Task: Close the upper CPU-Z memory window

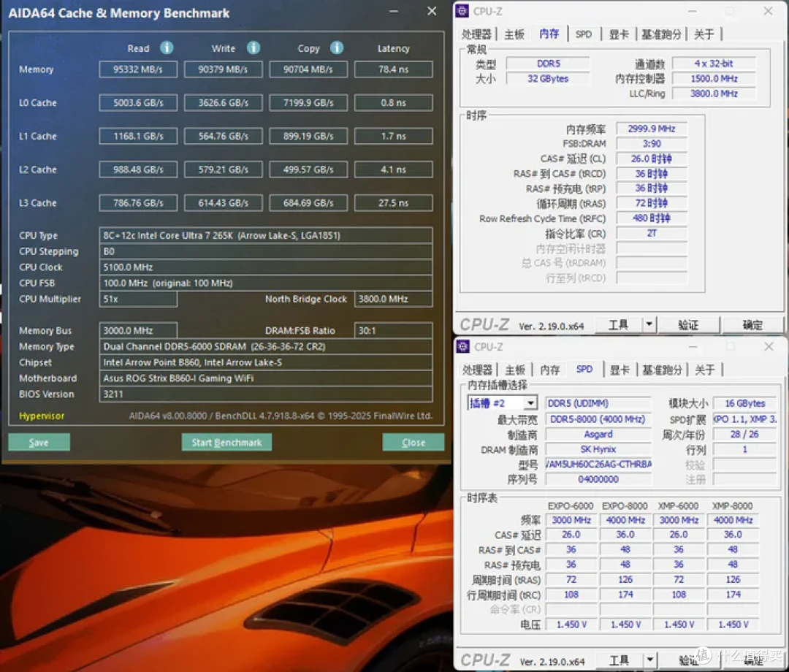Action: pyautogui.click(x=768, y=11)
